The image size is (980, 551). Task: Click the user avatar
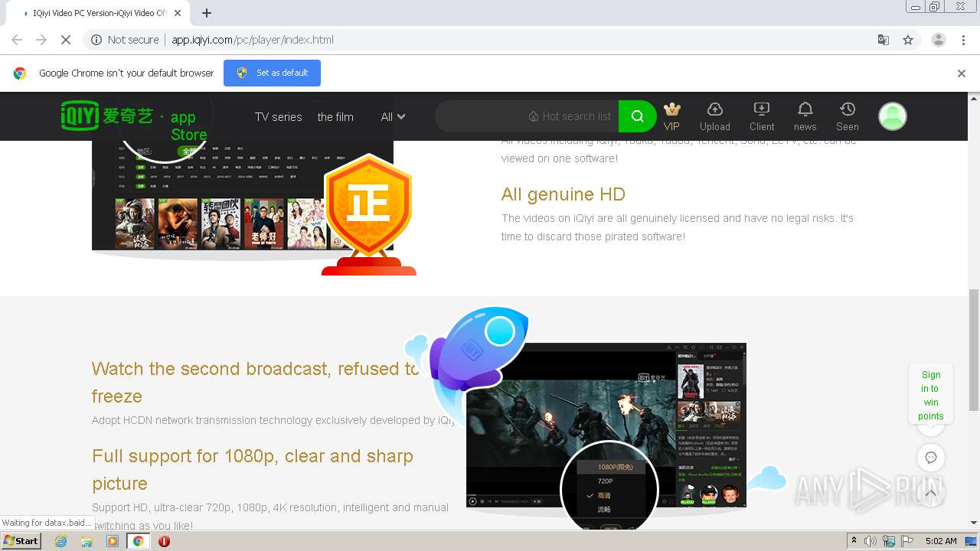[x=892, y=116]
